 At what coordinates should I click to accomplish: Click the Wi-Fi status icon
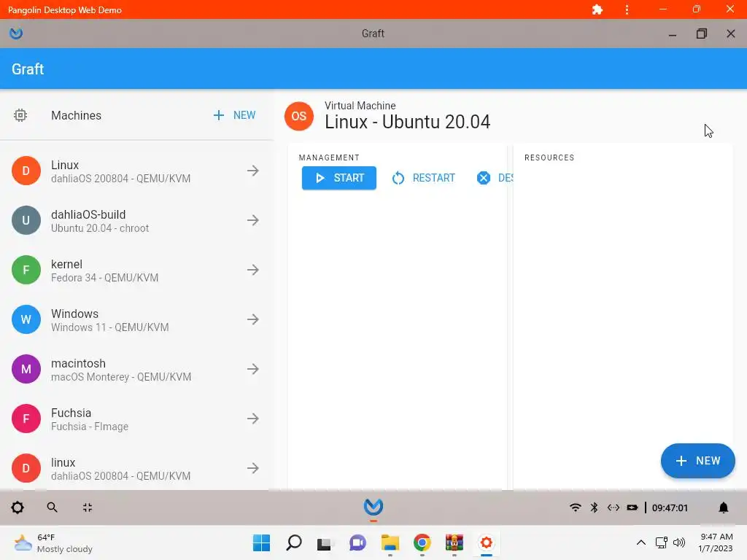tap(576, 507)
